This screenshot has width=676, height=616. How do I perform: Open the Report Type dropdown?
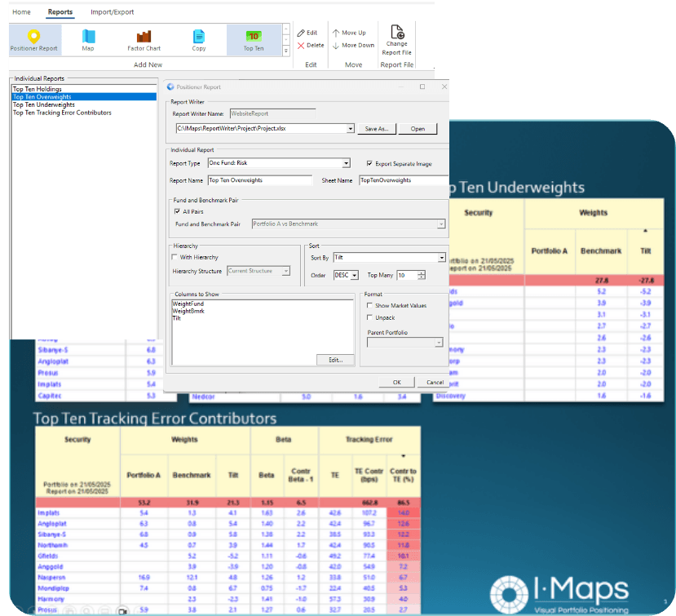tap(347, 163)
